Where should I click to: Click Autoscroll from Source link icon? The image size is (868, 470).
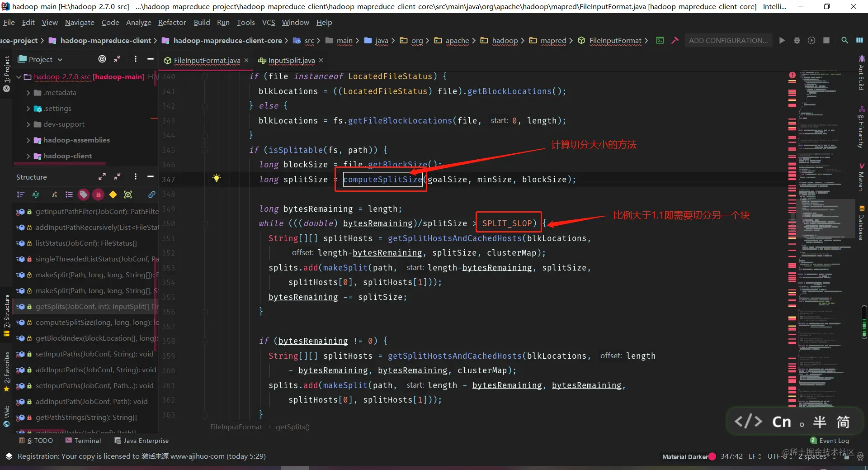tap(152, 195)
